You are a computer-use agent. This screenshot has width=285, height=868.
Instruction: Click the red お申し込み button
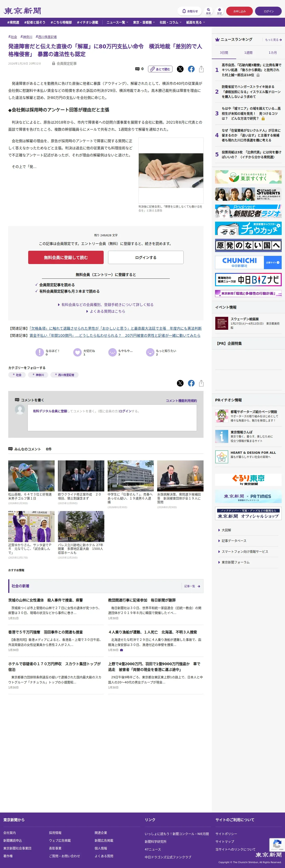tap(239, 11)
